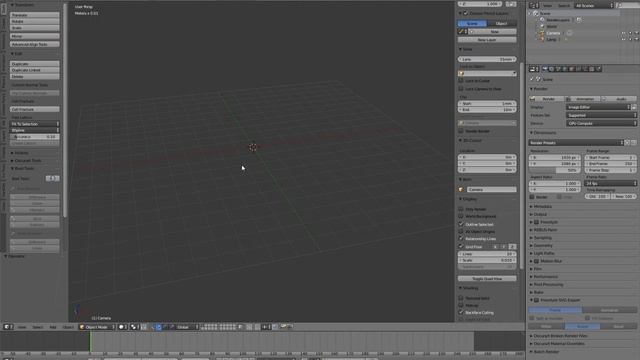Image resolution: width=640 pixels, height=360 pixels.
Task: Open the Select menu in 3D header
Action: coord(38,327)
